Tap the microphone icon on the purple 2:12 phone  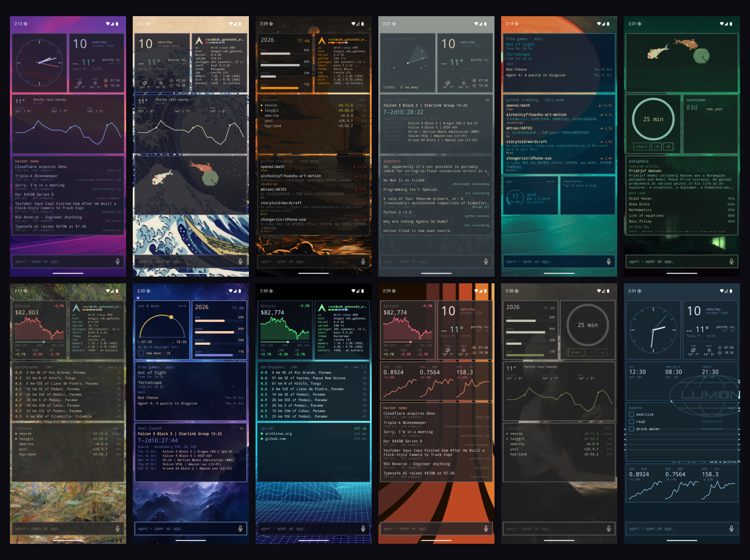click(x=117, y=261)
